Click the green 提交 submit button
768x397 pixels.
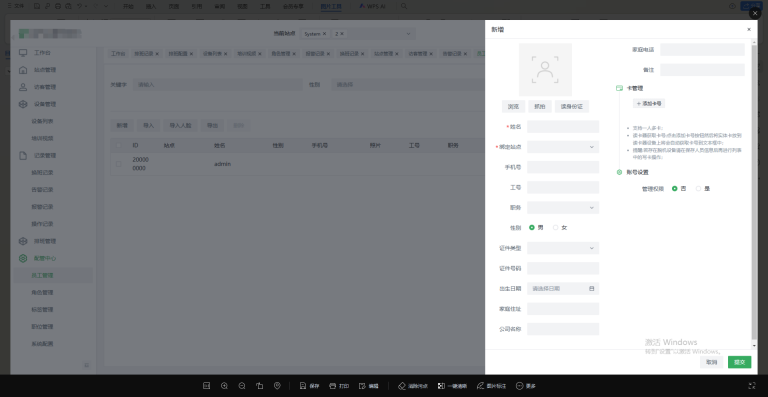click(x=739, y=362)
